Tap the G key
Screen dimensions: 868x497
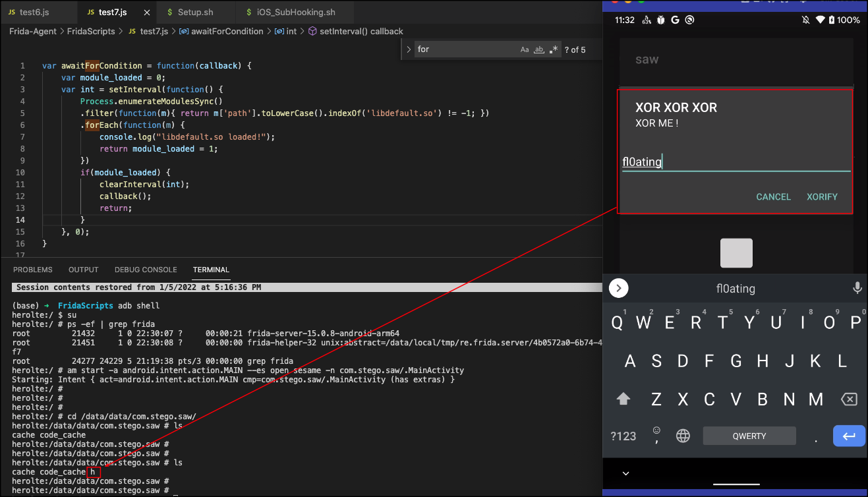click(x=736, y=361)
